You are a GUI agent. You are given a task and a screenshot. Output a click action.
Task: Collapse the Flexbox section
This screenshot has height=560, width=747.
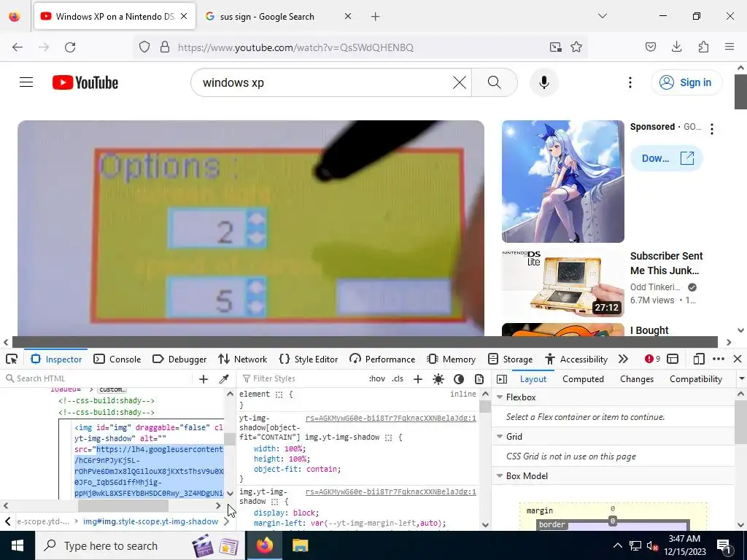(500, 397)
